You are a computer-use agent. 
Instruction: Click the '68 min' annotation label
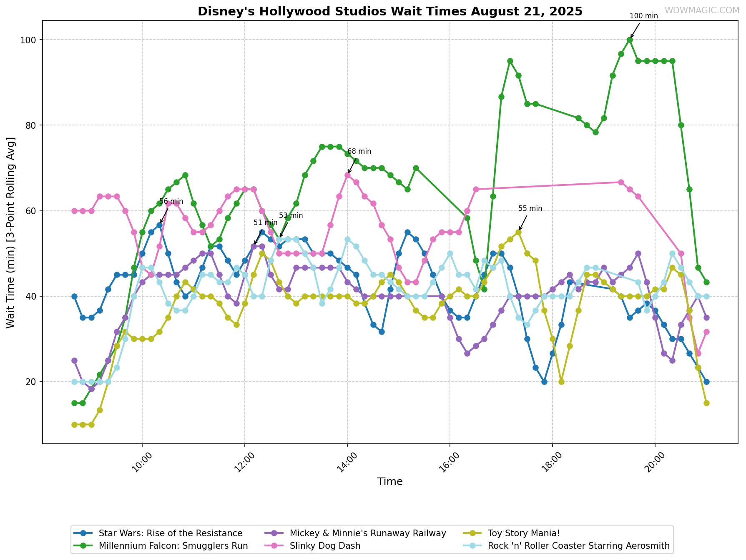coord(359,152)
